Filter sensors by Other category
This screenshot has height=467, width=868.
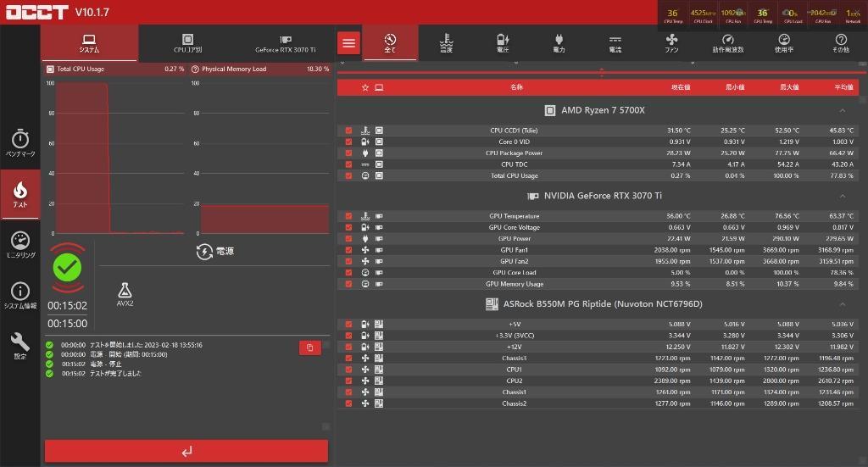click(840, 42)
